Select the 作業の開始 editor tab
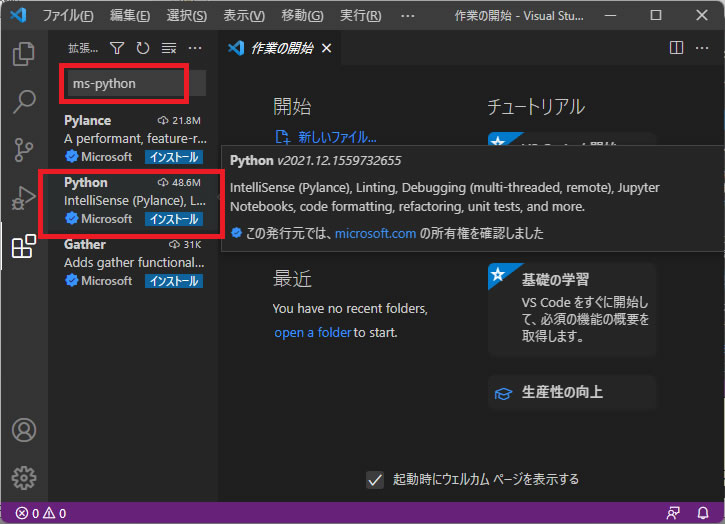725x524 pixels. [x=276, y=48]
